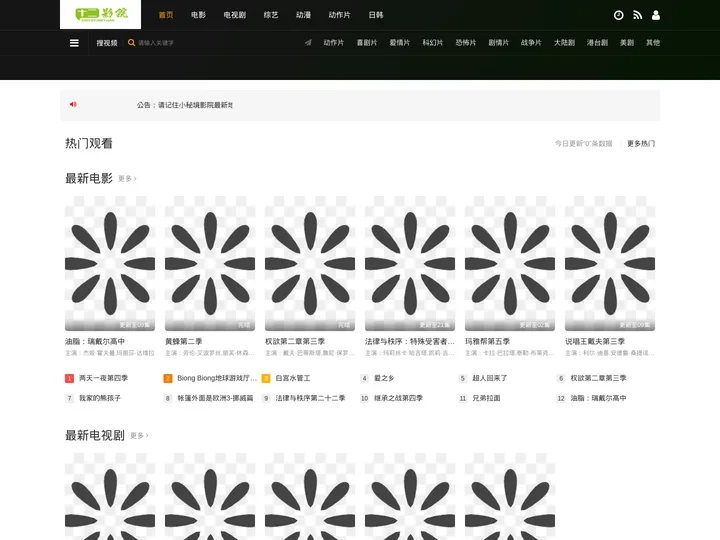Open ranked item 超人回来了
The width and height of the screenshot is (720, 540).
click(489, 378)
